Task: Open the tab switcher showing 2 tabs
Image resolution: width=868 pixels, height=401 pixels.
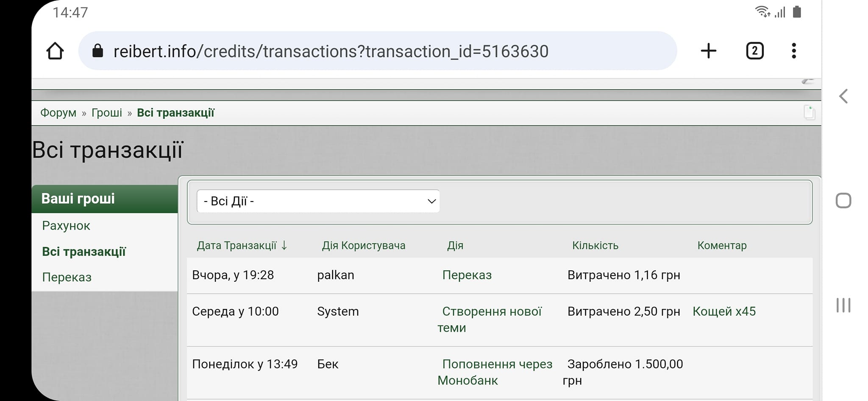Action: tap(754, 51)
